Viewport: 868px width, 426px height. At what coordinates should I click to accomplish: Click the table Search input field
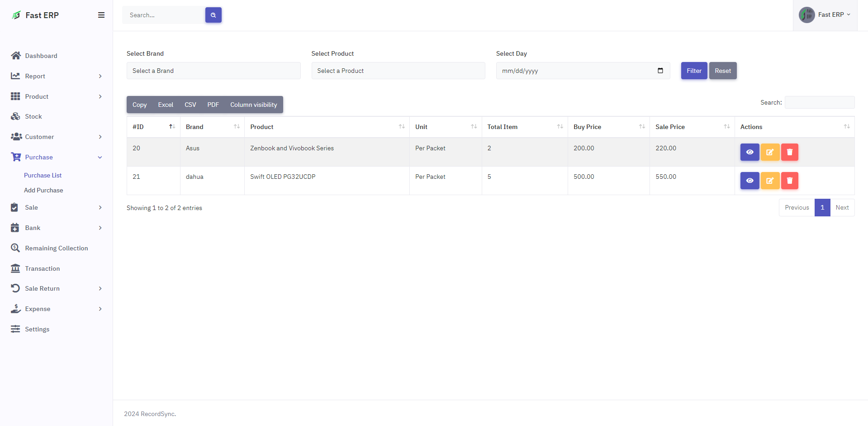click(819, 102)
